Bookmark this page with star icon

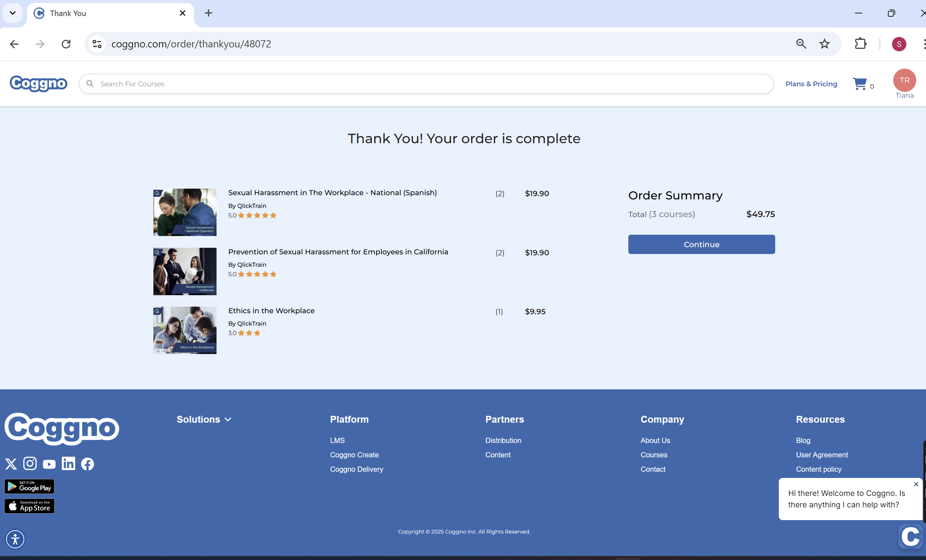tap(824, 44)
